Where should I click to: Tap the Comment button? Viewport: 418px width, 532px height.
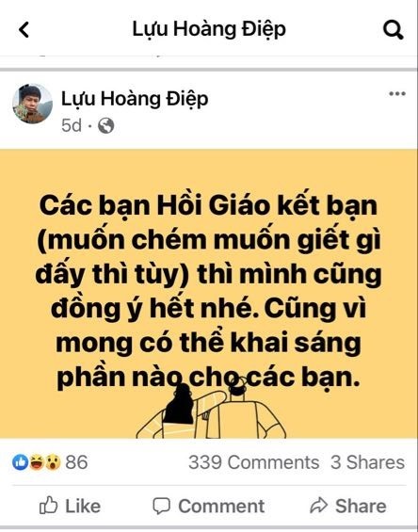208,507
